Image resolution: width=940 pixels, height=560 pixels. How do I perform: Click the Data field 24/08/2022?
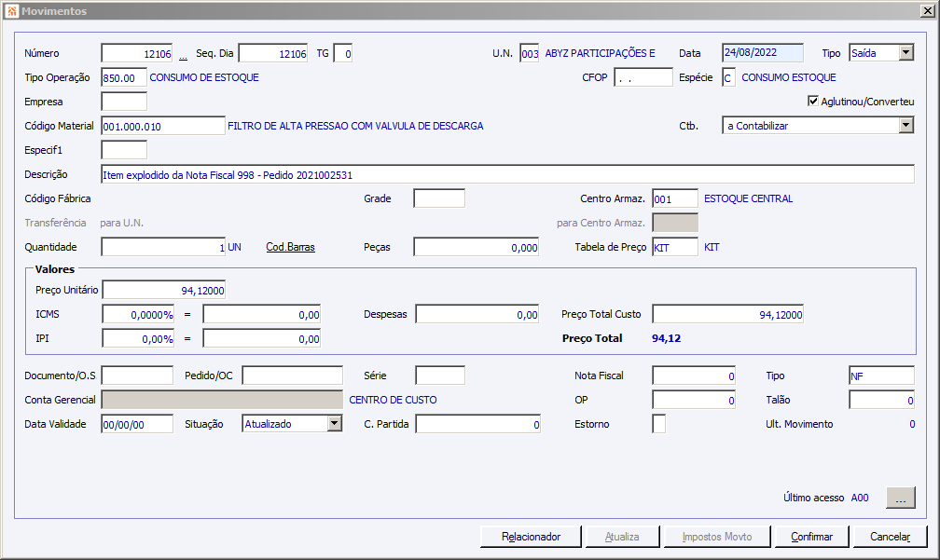click(x=763, y=53)
